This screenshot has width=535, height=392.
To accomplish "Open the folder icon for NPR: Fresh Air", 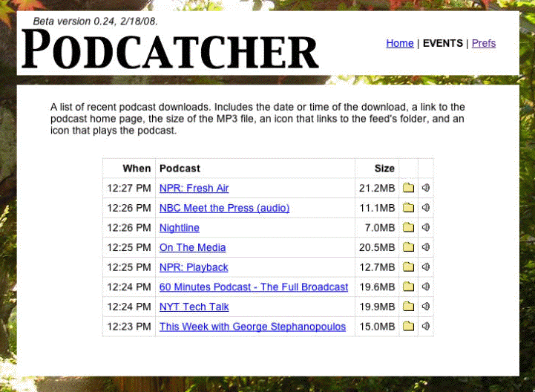I will pos(408,188).
